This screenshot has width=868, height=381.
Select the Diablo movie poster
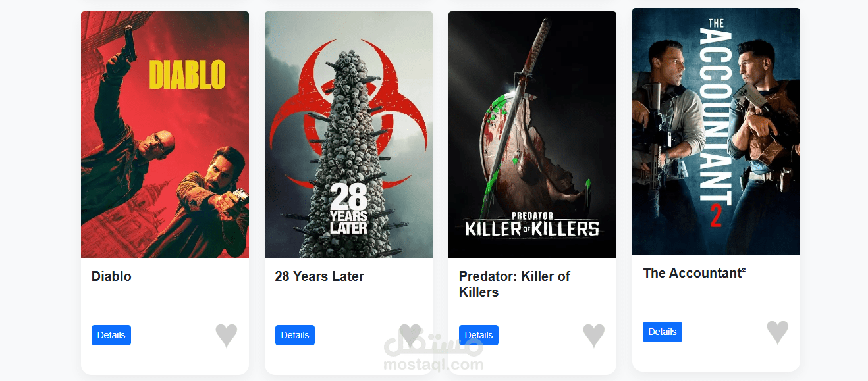tap(165, 134)
